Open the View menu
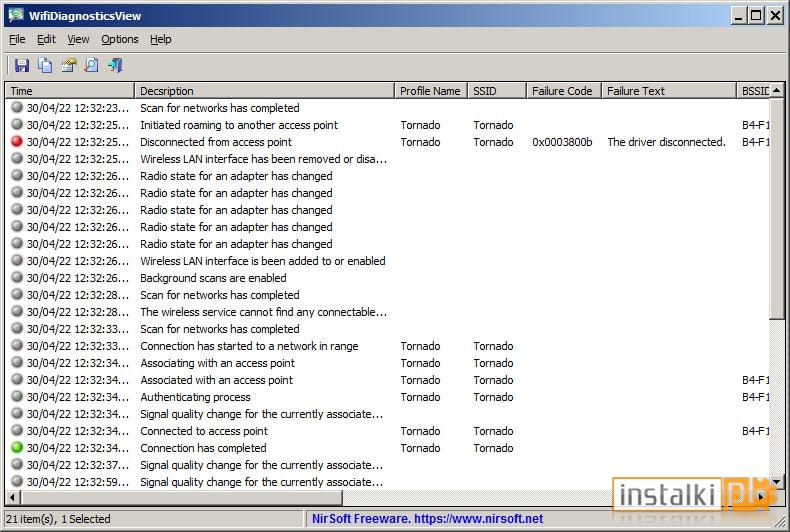Image resolution: width=790 pixels, height=532 pixels. point(78,39)
